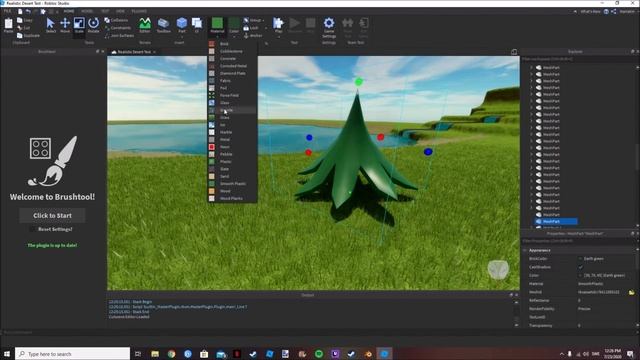Open Chrome from the taskbar
The height and width of the screenshot is (360, 640).
pyautogui.click(x=171, y=354)
